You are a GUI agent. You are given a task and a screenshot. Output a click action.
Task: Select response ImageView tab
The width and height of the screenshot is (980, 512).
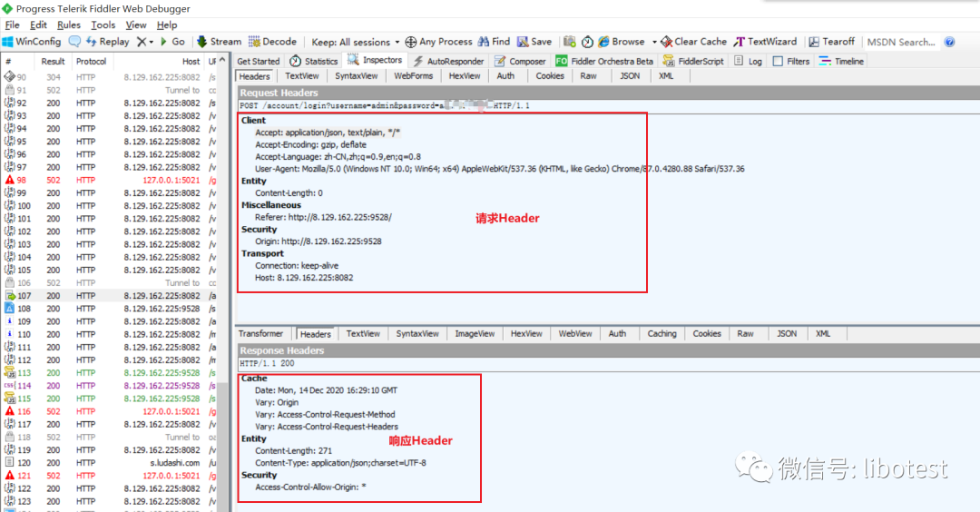click(x=475, y=334)
